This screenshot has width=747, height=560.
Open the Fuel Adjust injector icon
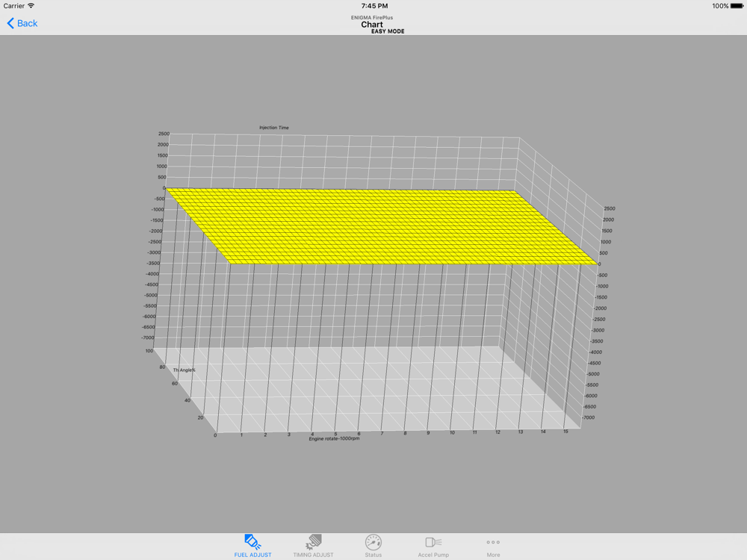pyautogui.click(x=252, y=542)
